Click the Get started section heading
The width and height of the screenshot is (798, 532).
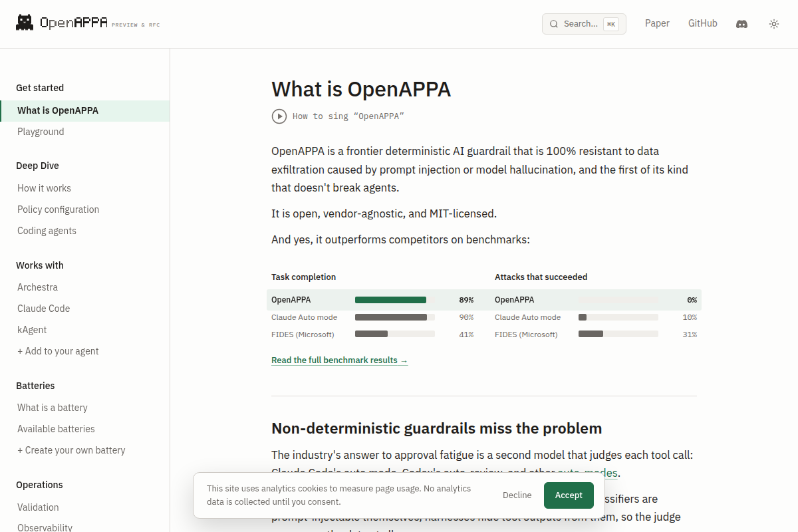click(x=40, y=88)
